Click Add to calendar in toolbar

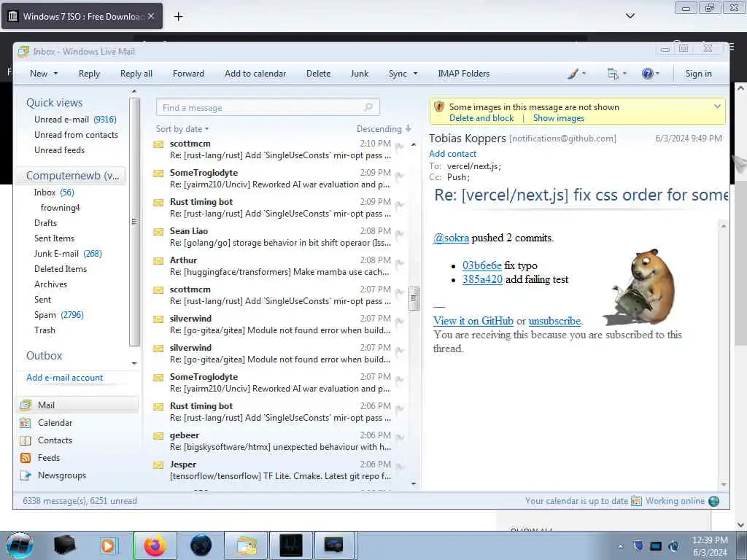tap(255, 74)
